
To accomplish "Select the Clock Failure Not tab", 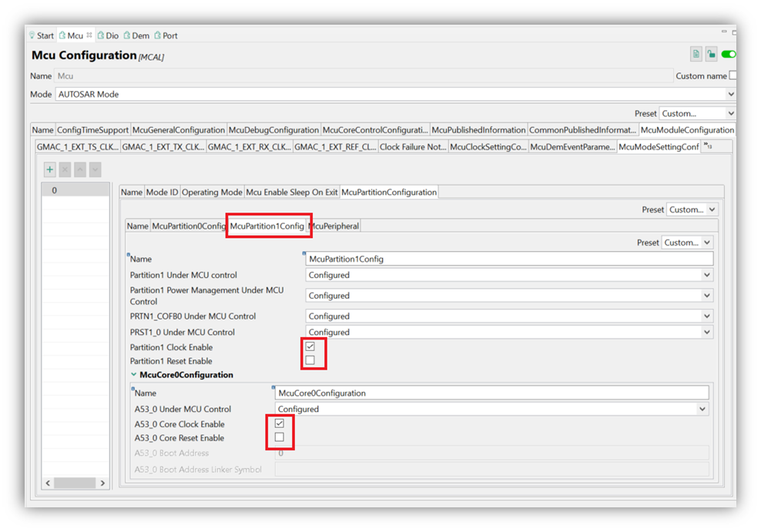I will [x=413, y=146].
